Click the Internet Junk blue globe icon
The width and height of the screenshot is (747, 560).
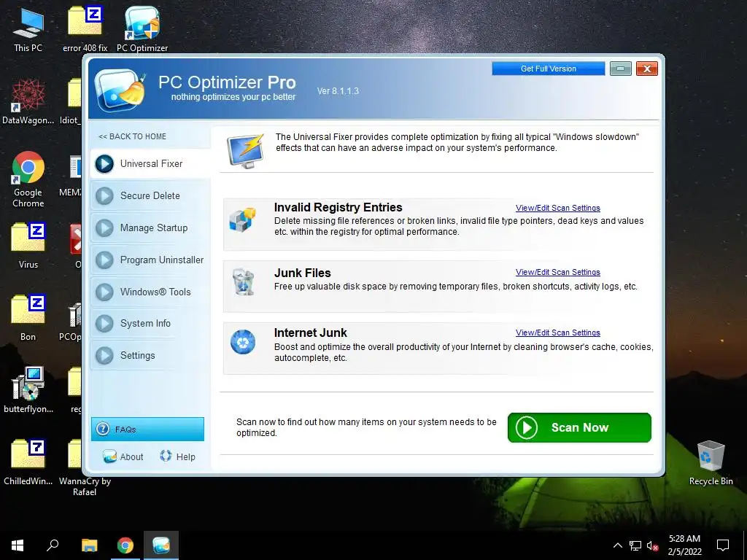(x=243, y=342)
